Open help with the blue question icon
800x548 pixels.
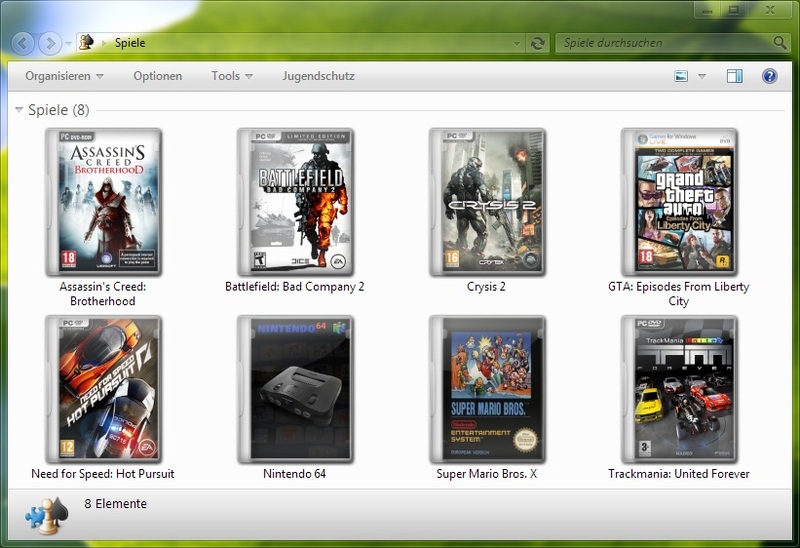[x=769, y=76]
